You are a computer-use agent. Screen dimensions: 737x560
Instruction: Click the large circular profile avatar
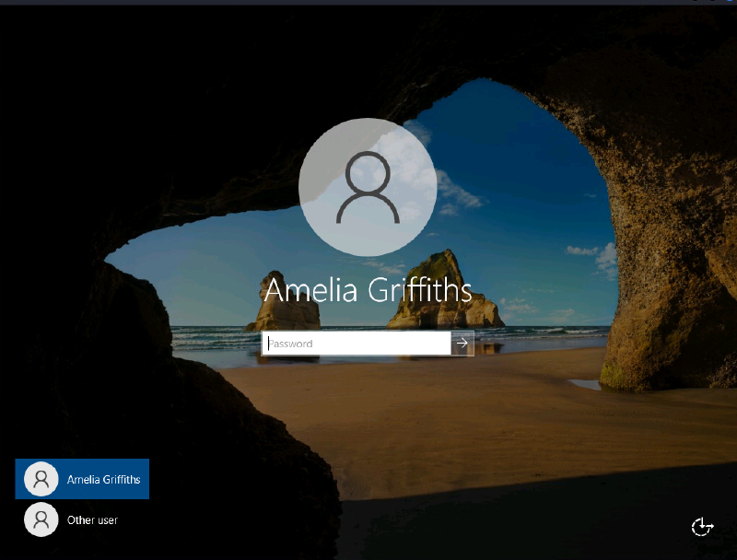(368, 187)
